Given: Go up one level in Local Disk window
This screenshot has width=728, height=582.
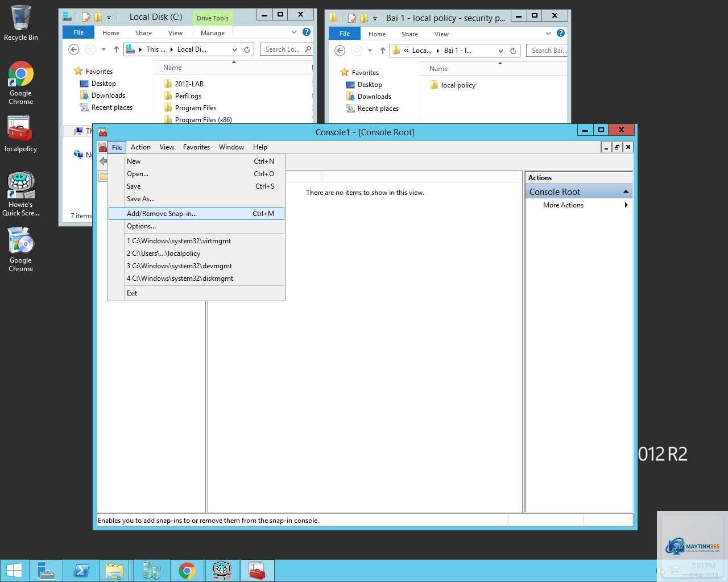Looking at the screenshot, I should (117, 49).
